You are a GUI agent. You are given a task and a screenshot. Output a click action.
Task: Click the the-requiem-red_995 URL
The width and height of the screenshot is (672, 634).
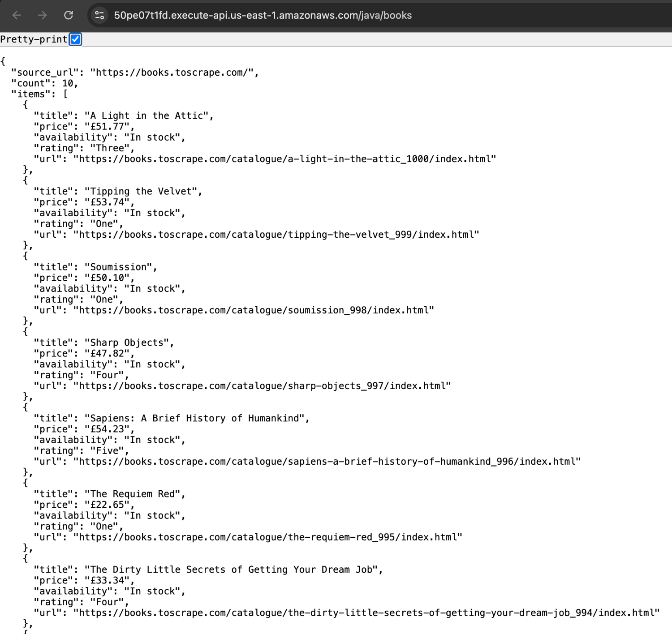coord(268,537)
